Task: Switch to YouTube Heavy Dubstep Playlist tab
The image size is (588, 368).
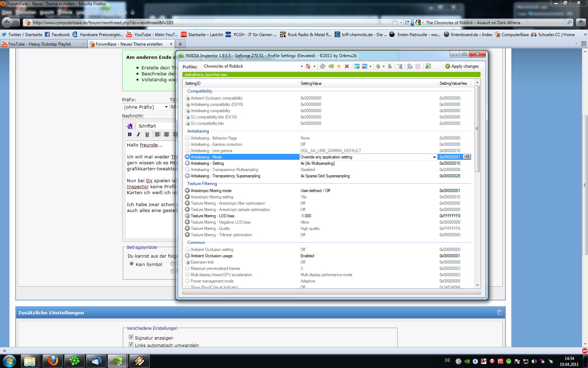Action: [43, 44]
